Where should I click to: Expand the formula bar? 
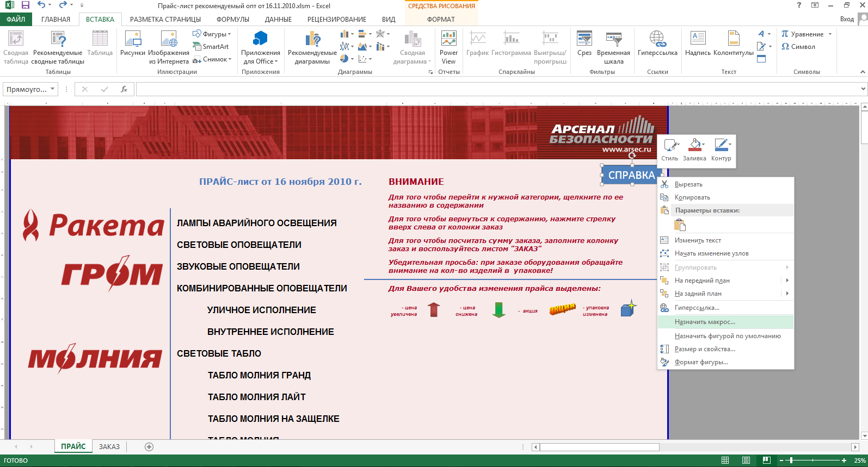pyautogui.click(x=863, y=89)
